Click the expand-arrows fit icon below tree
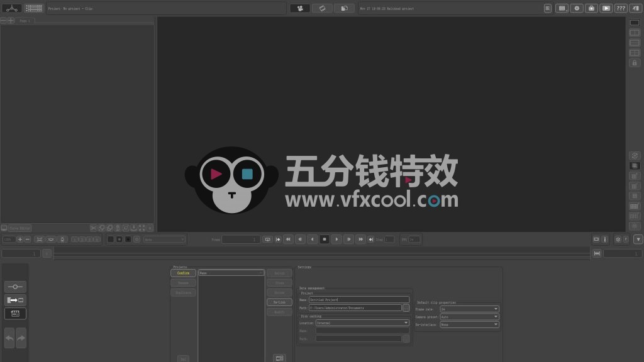644x362 pixels. click(x=142, y=228)
